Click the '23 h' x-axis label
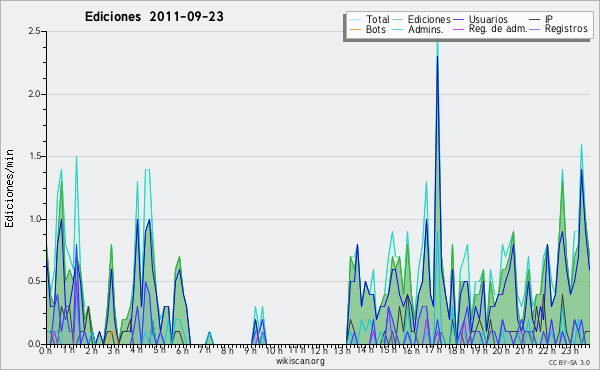600x370 pixels. click(x=570, y=350)
